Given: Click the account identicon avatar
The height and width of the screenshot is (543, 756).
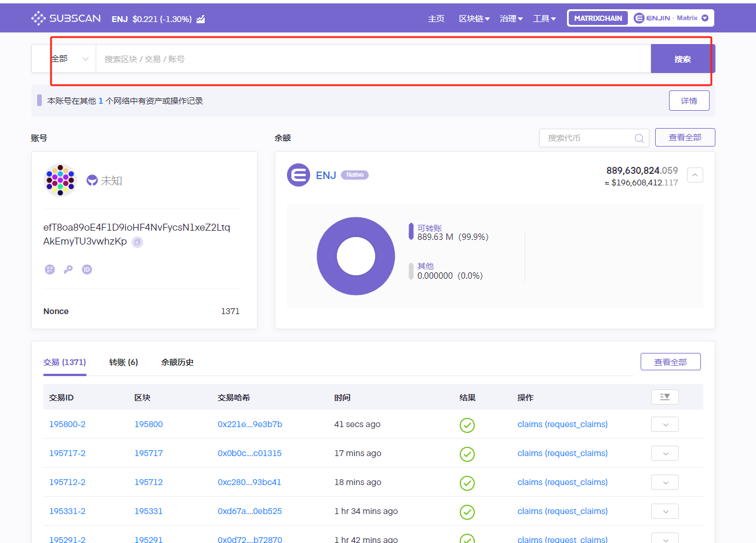Looking at the screenshot, I should [x=60, y=180].
